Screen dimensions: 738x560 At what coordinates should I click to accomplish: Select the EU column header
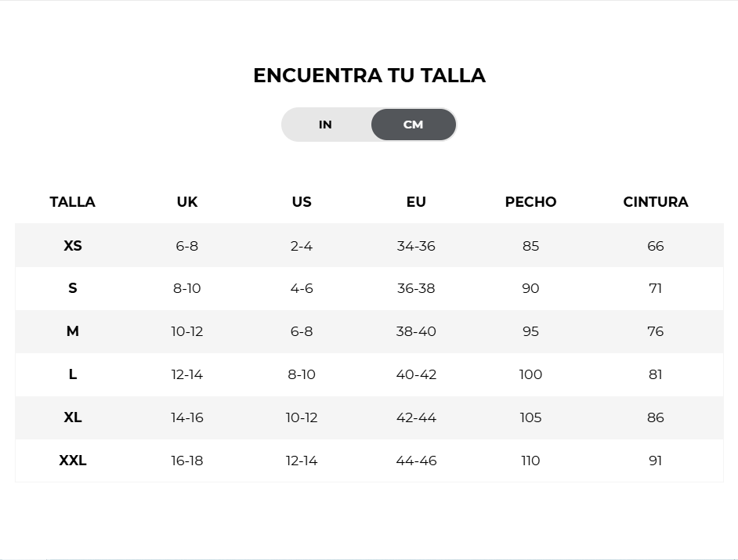416,202
